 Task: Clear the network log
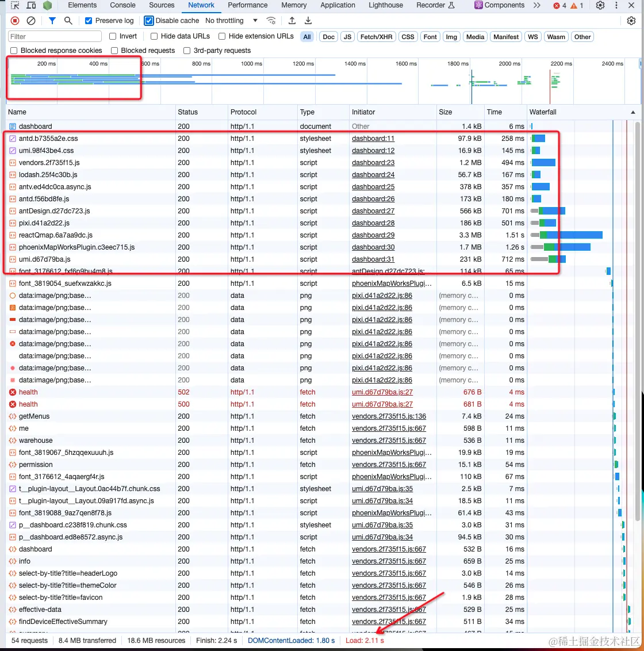tap(30, 21)
